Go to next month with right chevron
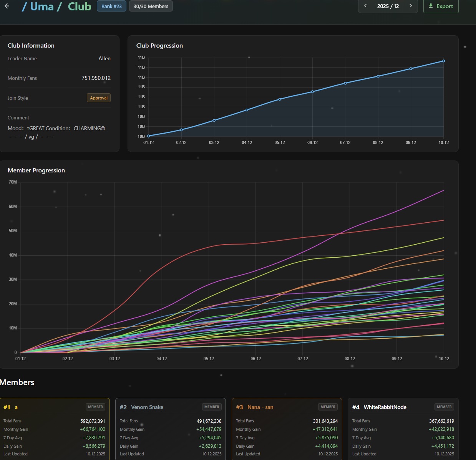The image size is (476, 460). click(411, 6)
